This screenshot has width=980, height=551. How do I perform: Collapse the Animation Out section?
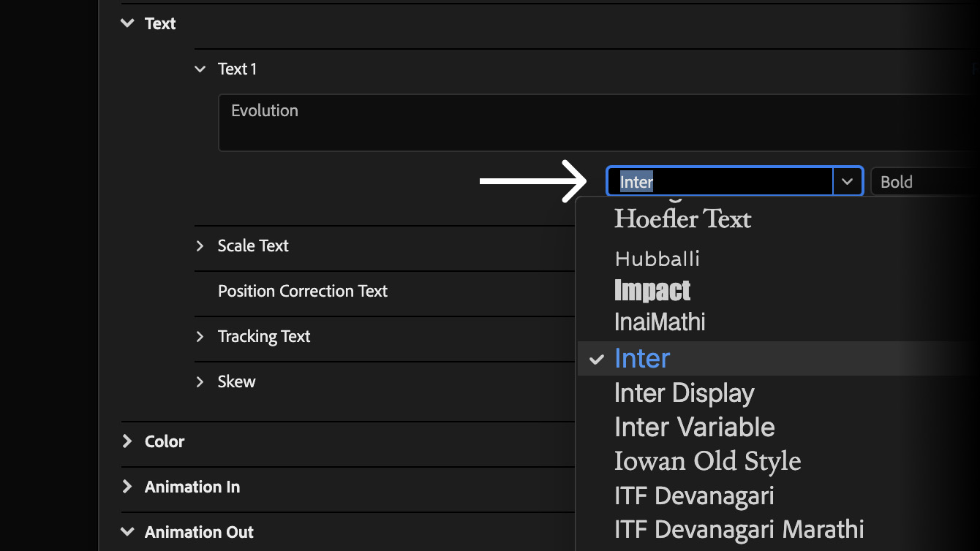click(127, 532)
